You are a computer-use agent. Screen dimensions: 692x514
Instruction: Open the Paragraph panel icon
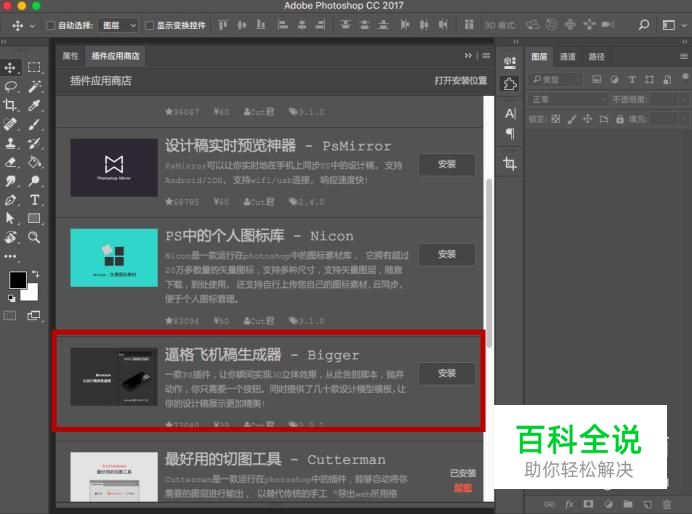tap(510, 134)
